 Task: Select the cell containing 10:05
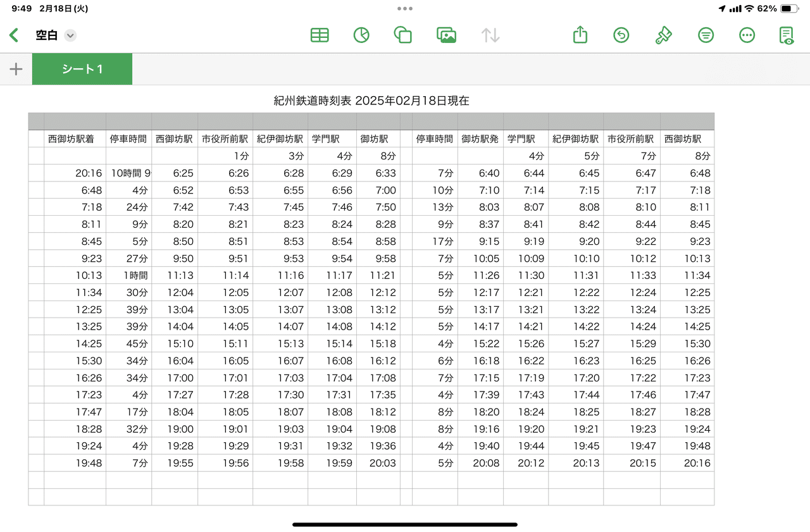(x=480, y=259)
